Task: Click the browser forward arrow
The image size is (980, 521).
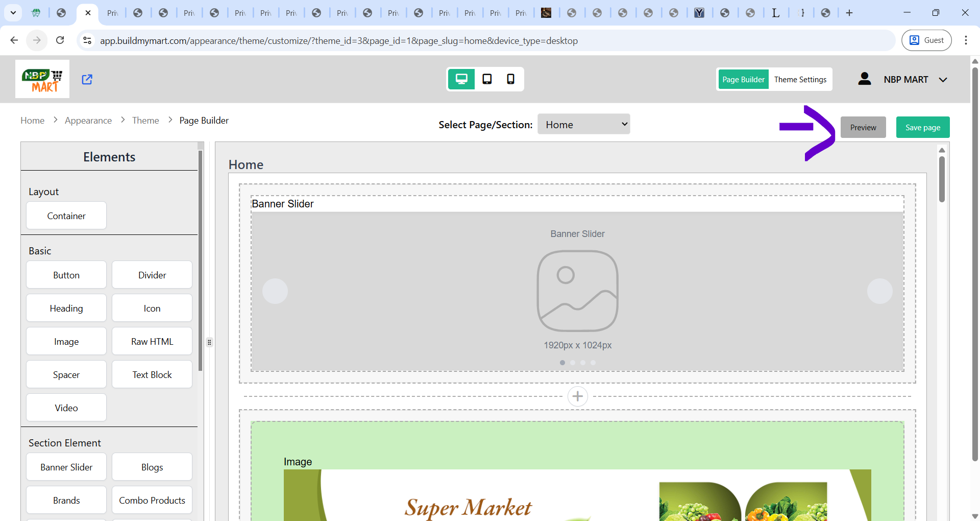Action: tap(37, 40)
